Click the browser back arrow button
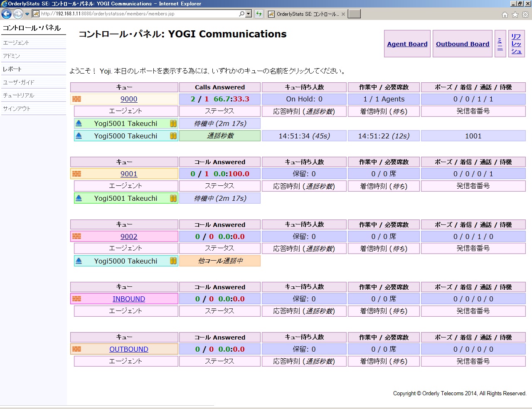The height and width of the screenshot is (409, 532). (x=6, y=14)
